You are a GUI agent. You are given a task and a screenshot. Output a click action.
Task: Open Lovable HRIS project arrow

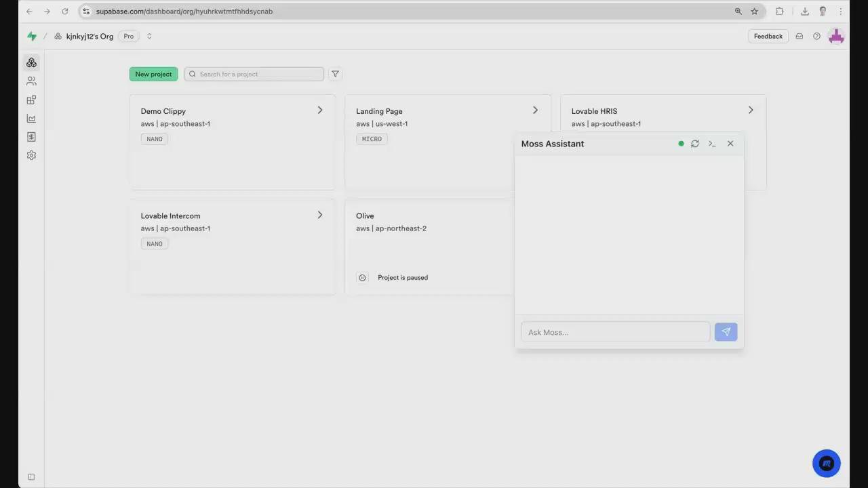751,110
